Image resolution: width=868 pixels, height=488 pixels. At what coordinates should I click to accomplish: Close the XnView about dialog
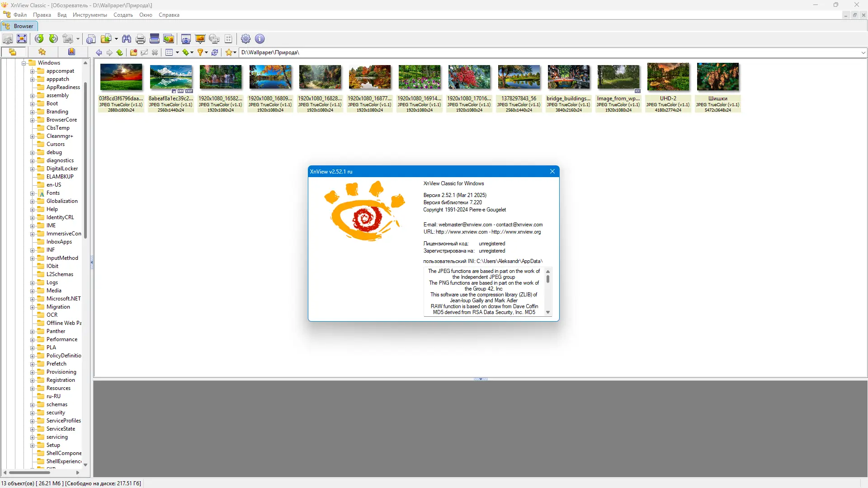[x=552, y=171]
